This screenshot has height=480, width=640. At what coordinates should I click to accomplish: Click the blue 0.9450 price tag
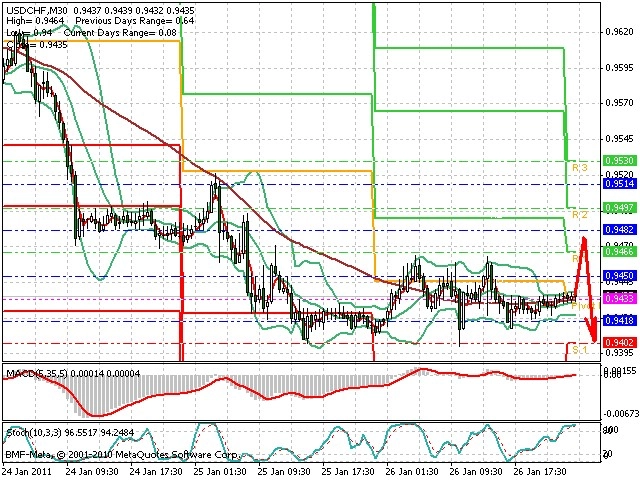coord(620,276)
